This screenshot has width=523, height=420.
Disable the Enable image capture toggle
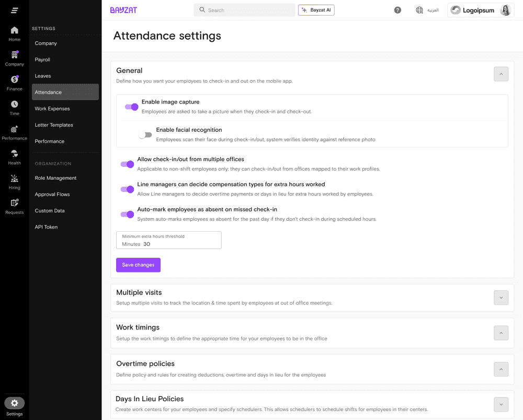[x=131, y=106]
